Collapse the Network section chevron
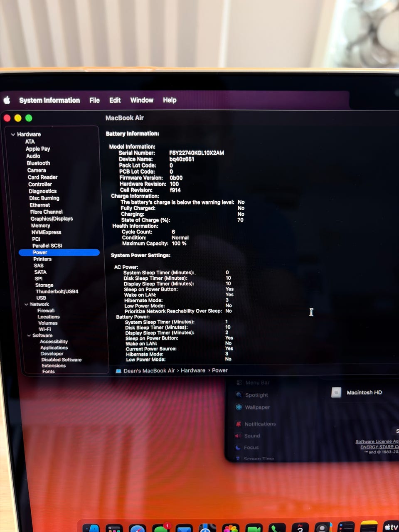The height and width of the screenshot is (532, 399). tap(26, 304)
